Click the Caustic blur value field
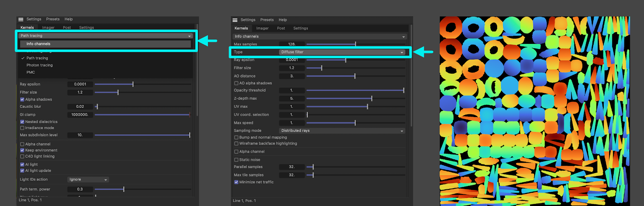This screenshot has height=206, width=644. [80, 107]
